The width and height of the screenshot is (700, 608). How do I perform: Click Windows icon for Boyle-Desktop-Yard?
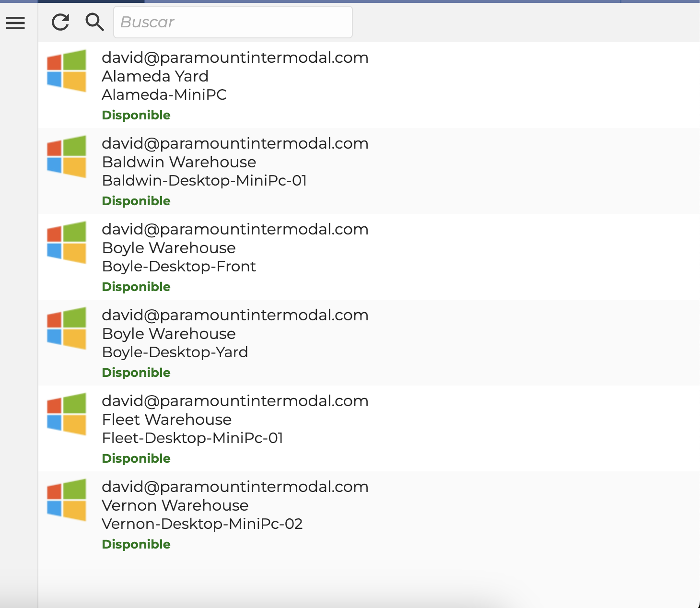click(67, 328)
